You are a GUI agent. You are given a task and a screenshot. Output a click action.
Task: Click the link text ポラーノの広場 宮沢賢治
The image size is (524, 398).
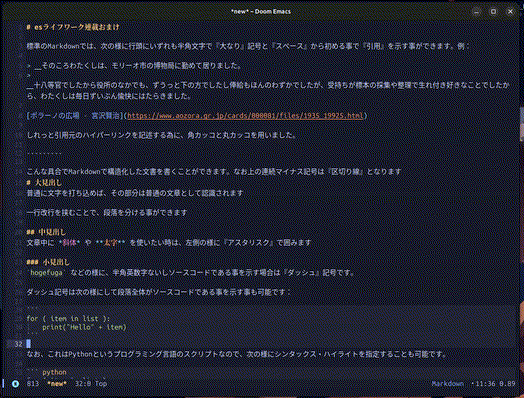pyautogui.click(x=75, y=116)
